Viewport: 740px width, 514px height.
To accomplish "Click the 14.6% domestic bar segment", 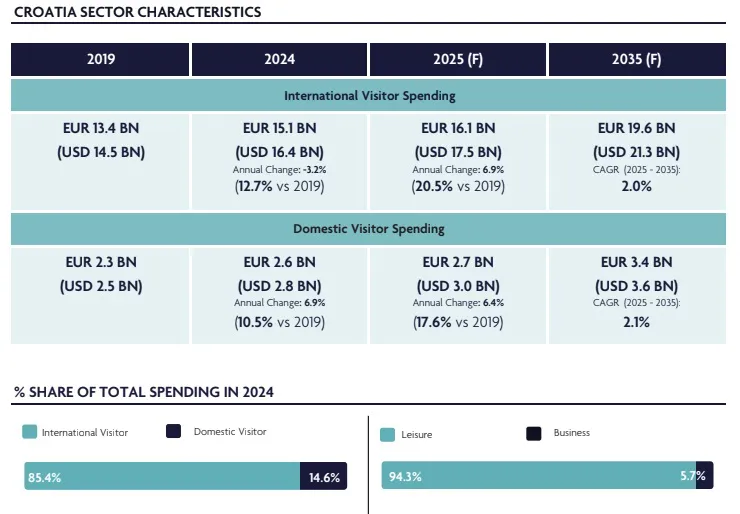I will [324, 476].
